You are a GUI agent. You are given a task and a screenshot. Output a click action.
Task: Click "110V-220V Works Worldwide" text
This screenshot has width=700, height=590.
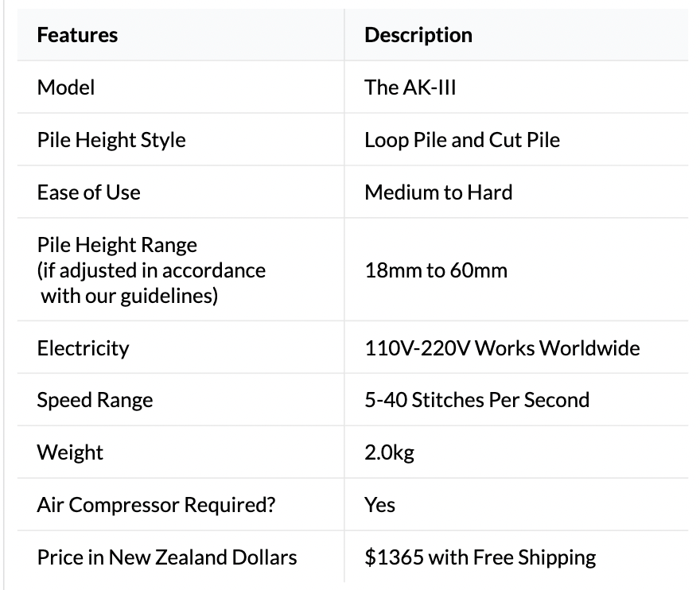[502, 348]
